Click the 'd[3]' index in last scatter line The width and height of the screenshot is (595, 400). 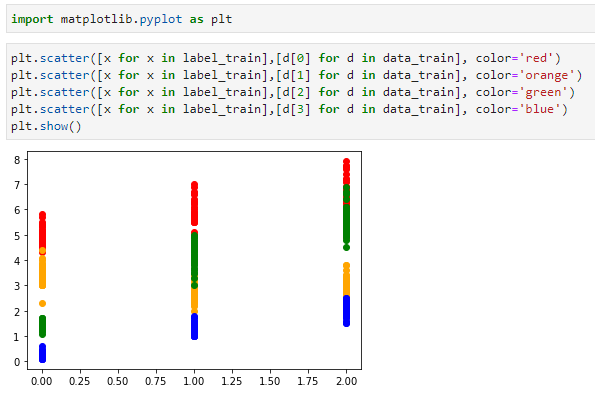296,109
